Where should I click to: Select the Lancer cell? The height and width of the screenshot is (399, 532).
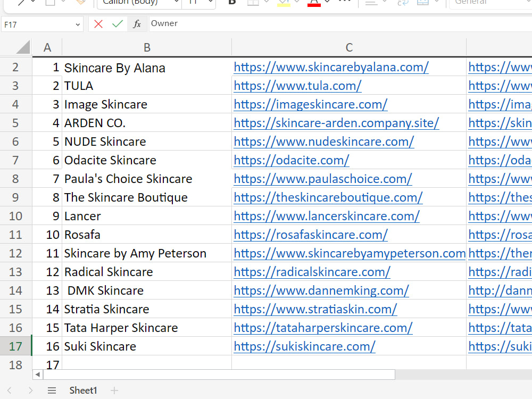(147, 216)
